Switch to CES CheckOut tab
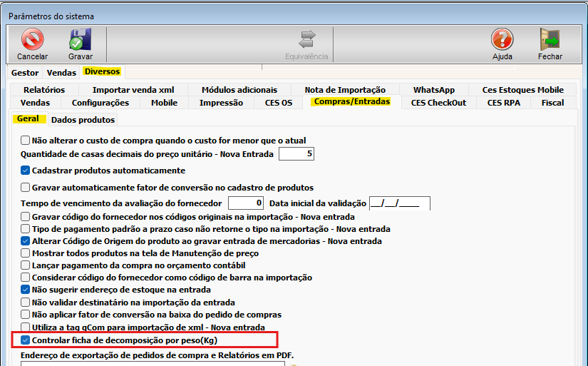 438,103
